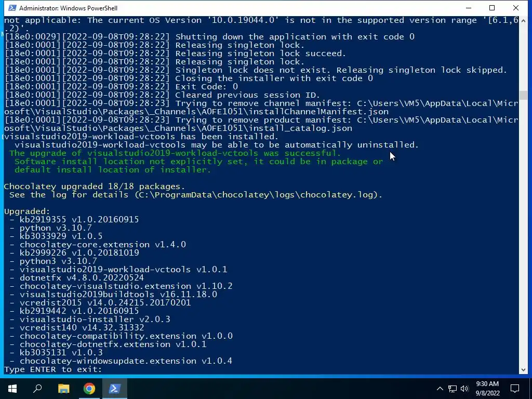Click 'may be able to be automatically uninstalled' line

[217, 145]
